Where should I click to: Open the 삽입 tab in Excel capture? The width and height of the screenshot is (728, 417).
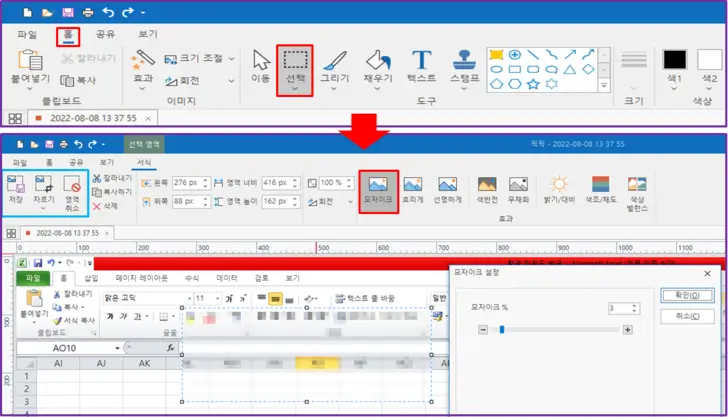91,278
